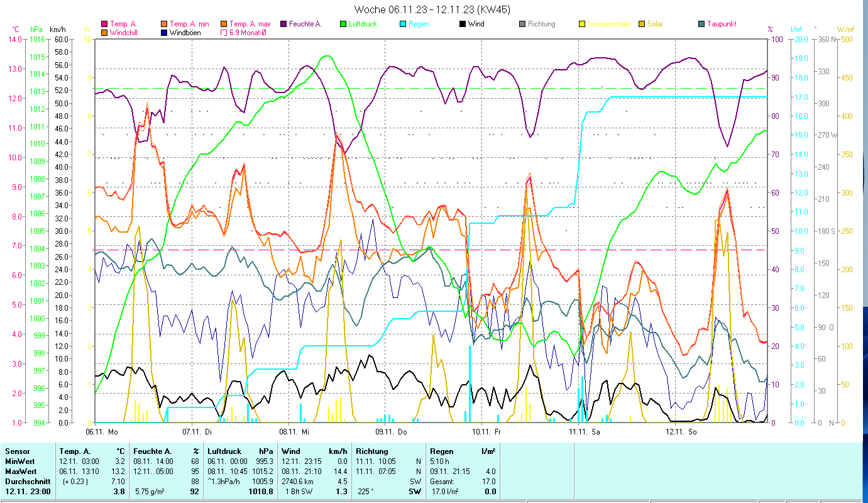
Task: Click the green 'hPa' axis unit above the chart
Action: click(36, 30)
